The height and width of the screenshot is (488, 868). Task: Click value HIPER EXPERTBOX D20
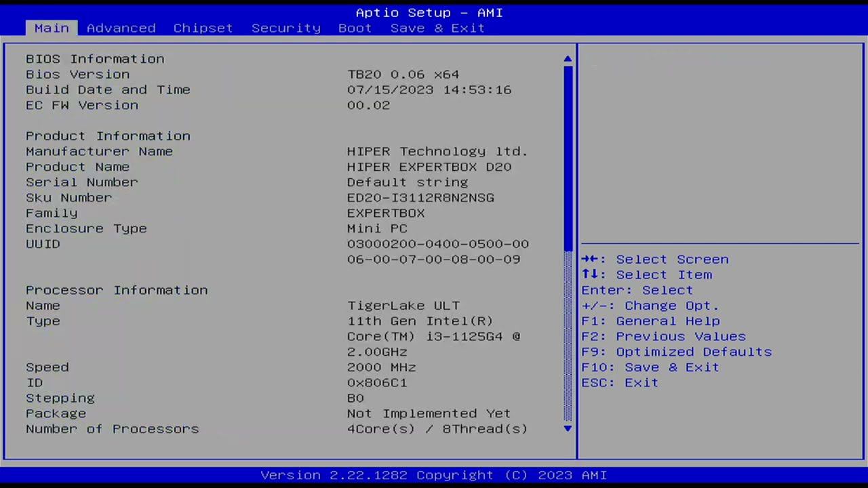tap(429, 167)
